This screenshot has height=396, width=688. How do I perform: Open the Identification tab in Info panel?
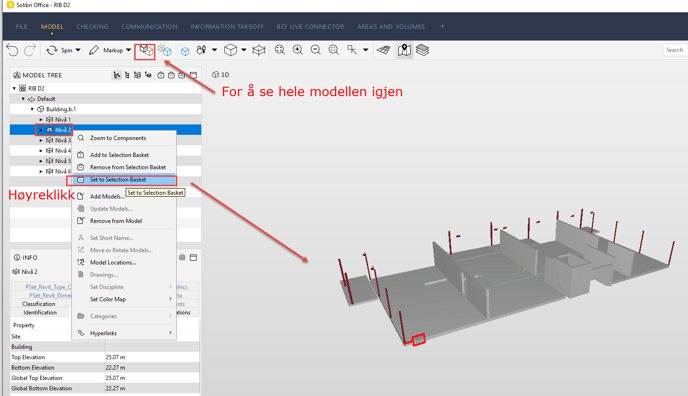[x=40, y=313]
